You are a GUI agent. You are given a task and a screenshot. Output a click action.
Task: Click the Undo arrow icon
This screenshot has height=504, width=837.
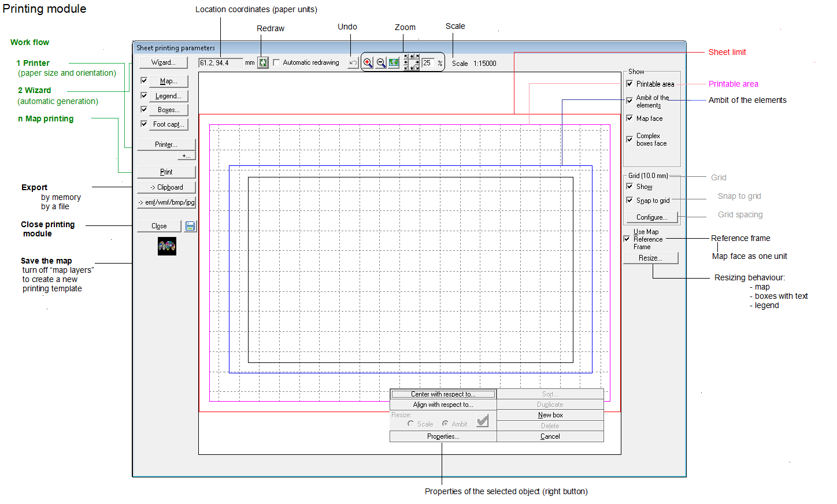click(353, 63)
